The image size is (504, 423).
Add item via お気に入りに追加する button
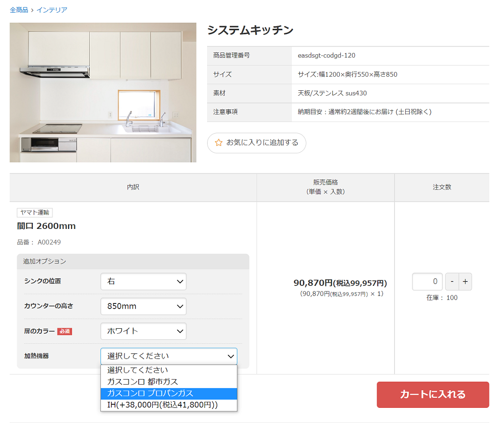(257, 143)
